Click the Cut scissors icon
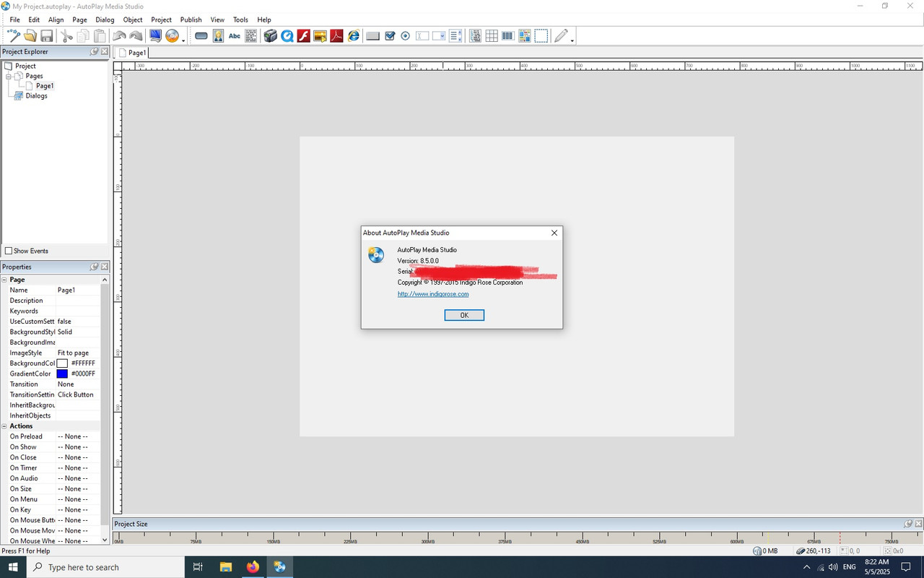The image size is (924, 578). (66, 36)
